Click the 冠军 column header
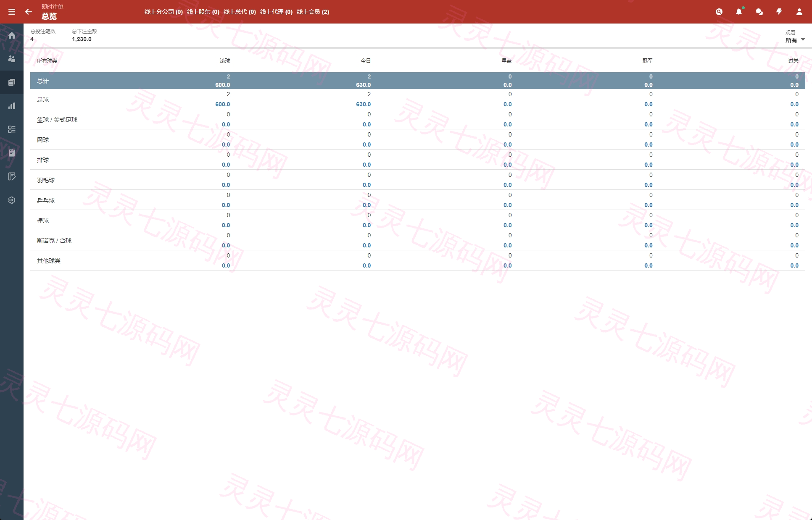This screenshot has width=812, height=520. point(647,61)
